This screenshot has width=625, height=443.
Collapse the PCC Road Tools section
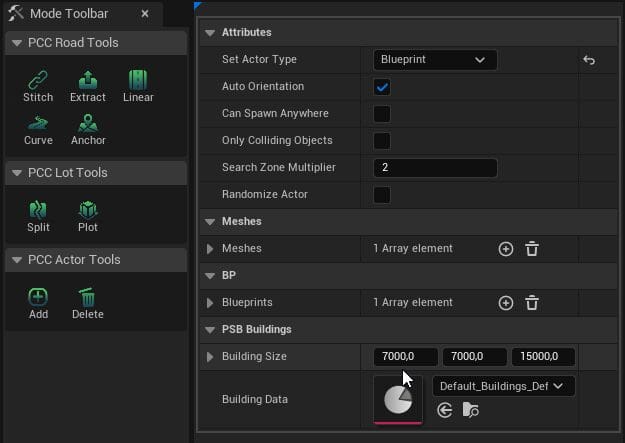coord(16,43)
